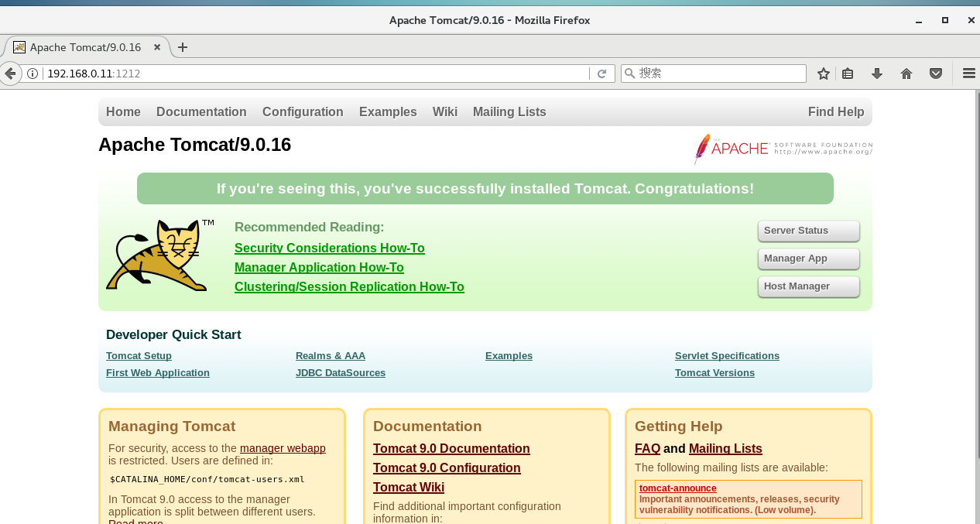Select the Apache Tomcat/9.0.16 browser tab
This screenshot has height=524, width=980.
pos(87,47)
